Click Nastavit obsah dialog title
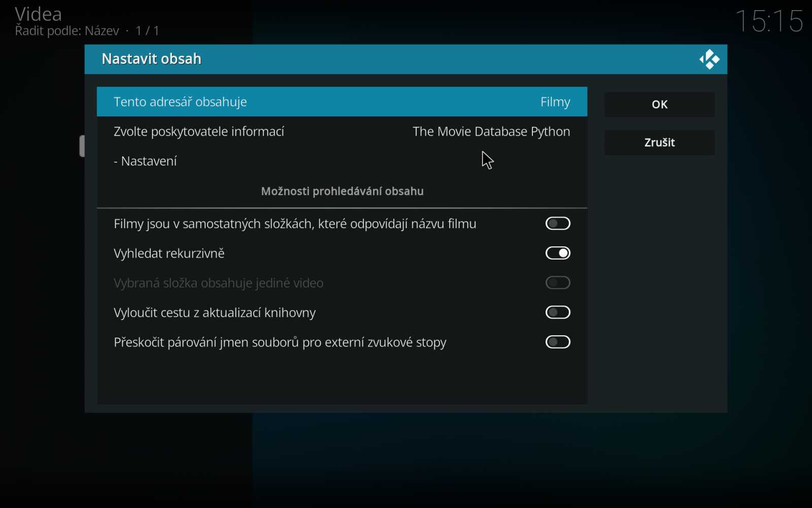The width and height of the screenshot is (812, 508). [x=151, y=59]
